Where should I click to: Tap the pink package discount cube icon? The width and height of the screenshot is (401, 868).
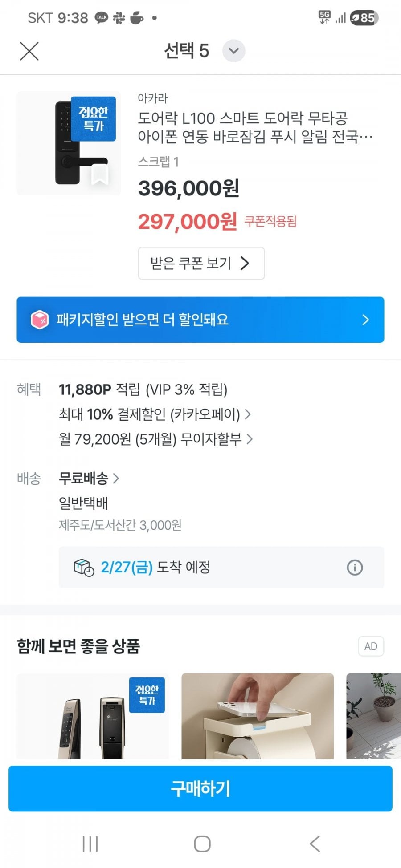click(x=39, y=320)
